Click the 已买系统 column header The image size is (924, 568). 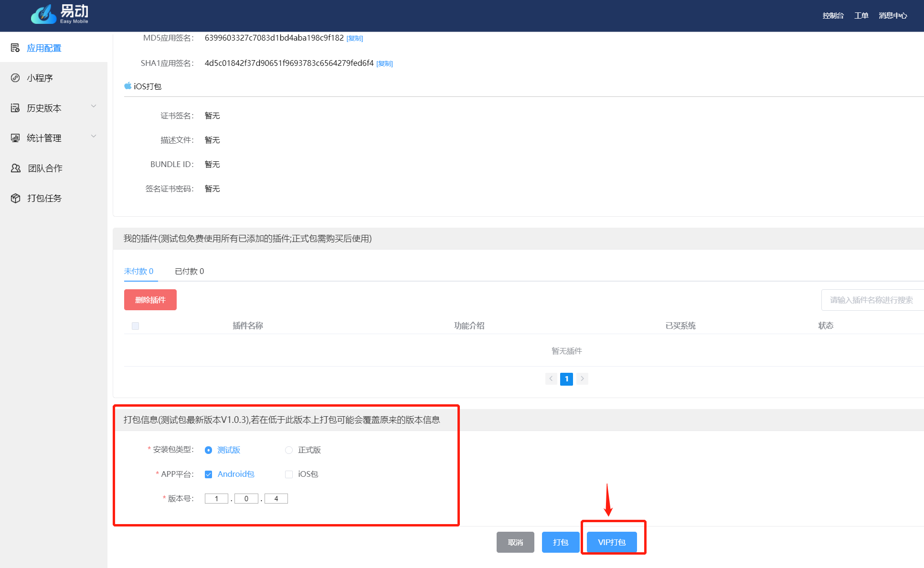coord(680,326)
